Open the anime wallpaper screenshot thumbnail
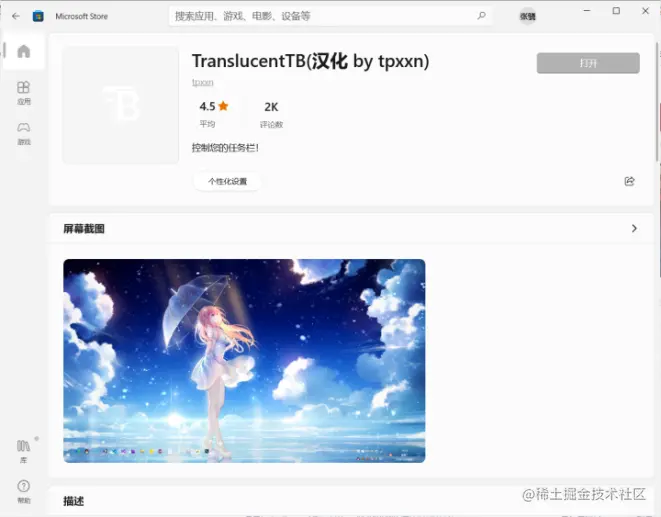The image size is (661, 517). click(244, 361)
